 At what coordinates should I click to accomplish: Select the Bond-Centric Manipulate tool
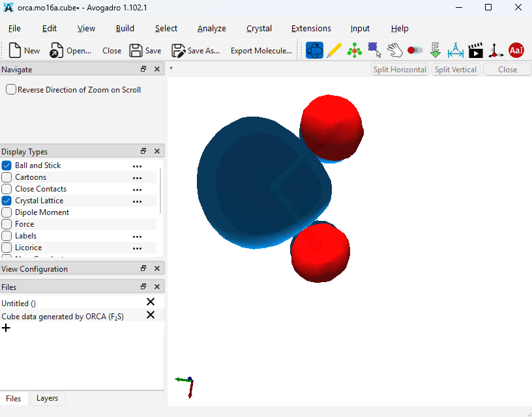coord(415,50)
